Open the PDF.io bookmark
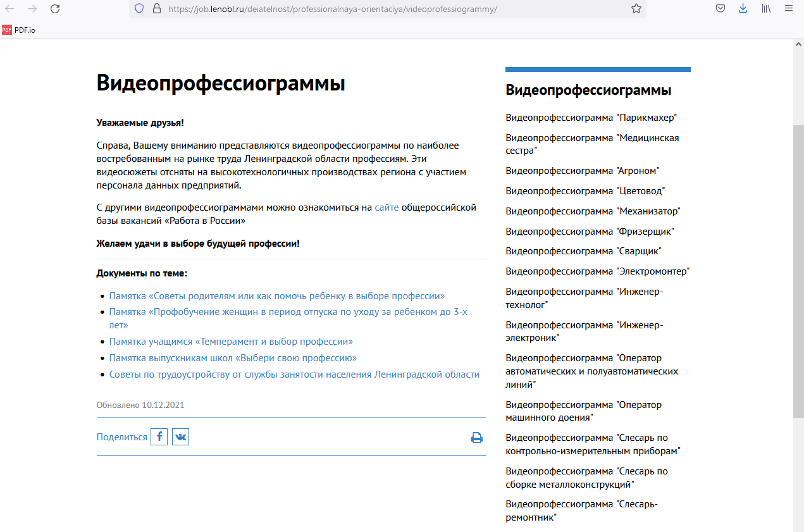The height and width of the screenshot is (532, 804). click(x=19, y=30)
